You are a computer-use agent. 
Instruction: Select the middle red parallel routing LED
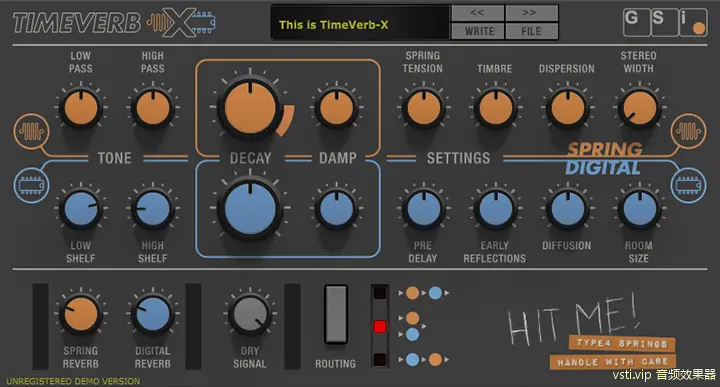[x=380, y=326]
